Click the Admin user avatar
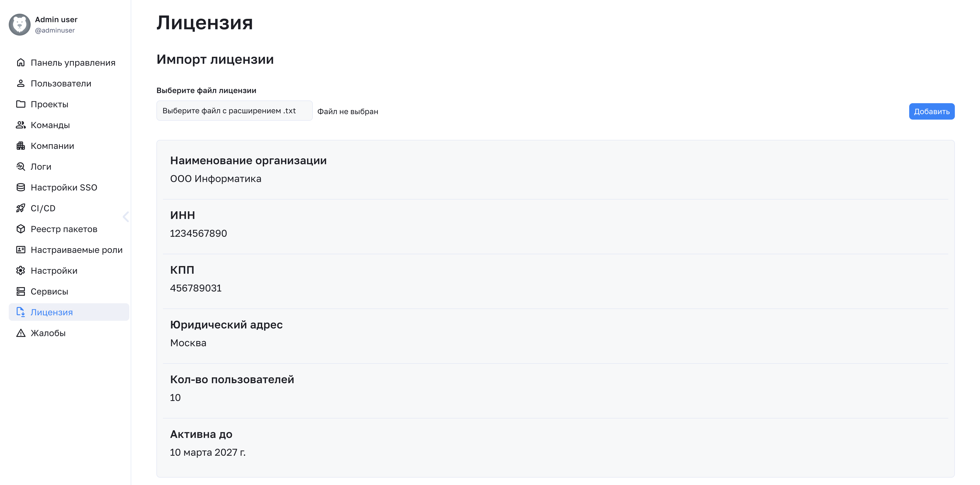The image size is (980, 485). pos(20,25)
